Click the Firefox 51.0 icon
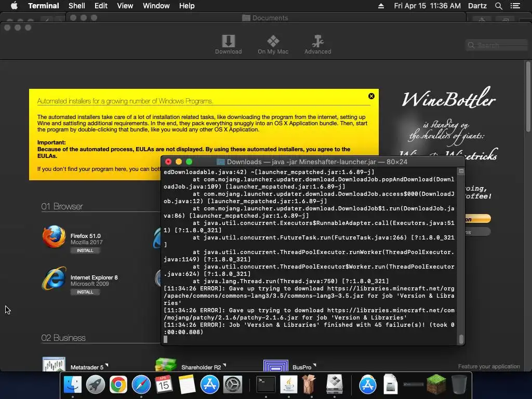Screen dimensions: 532x399 [x=54, y=236]
